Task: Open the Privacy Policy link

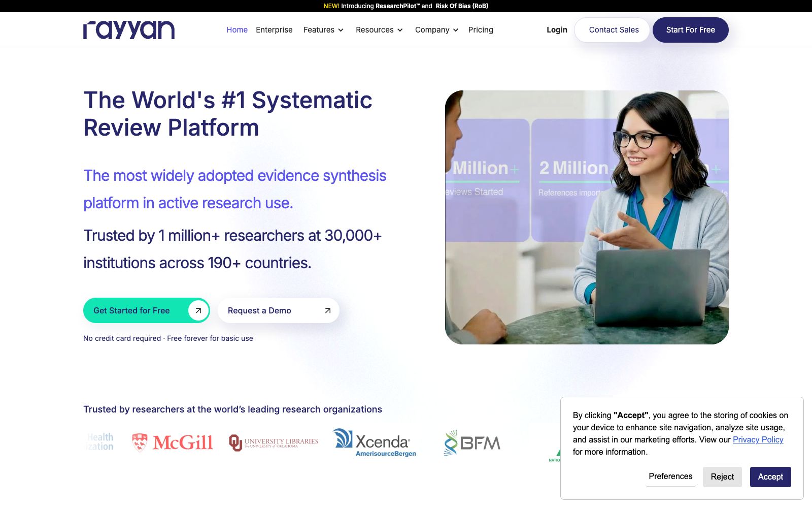Action: 758,440
